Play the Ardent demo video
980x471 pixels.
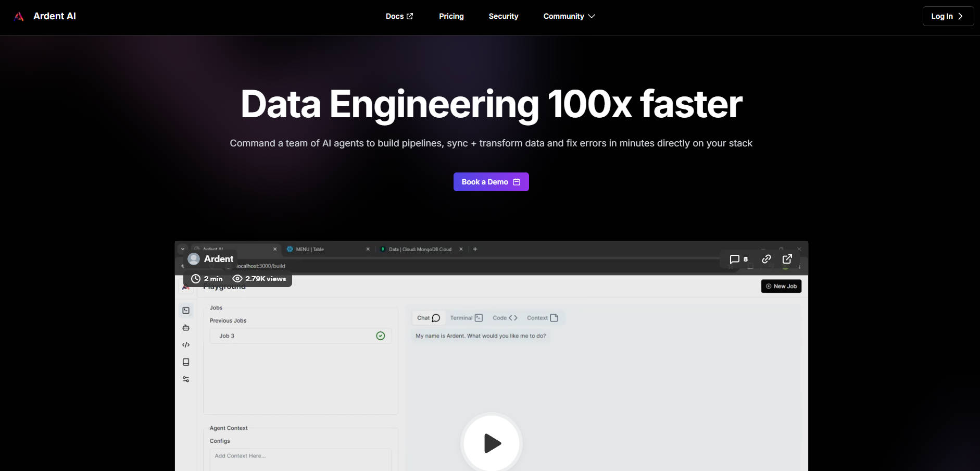(491, 443)
